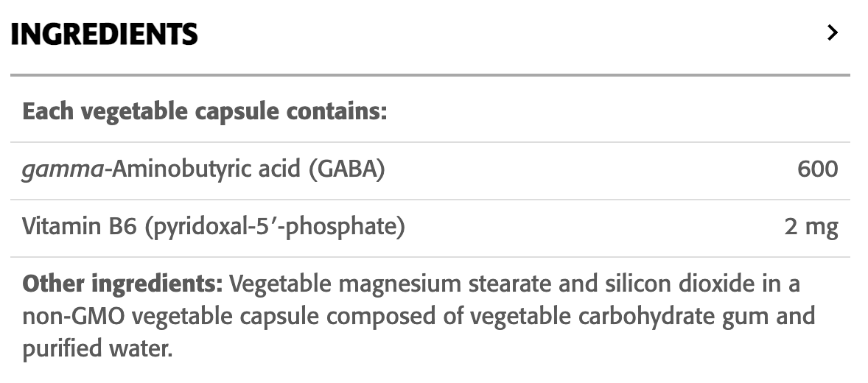Select the 'Each vegetable capsule contains:' header
The image size is (868, 383).
click(205, 113)
